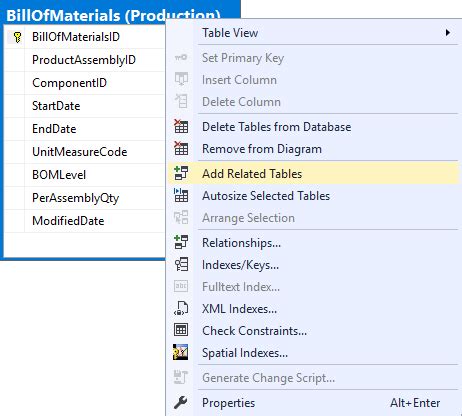Select the ComponentID column row

[85, 83]
